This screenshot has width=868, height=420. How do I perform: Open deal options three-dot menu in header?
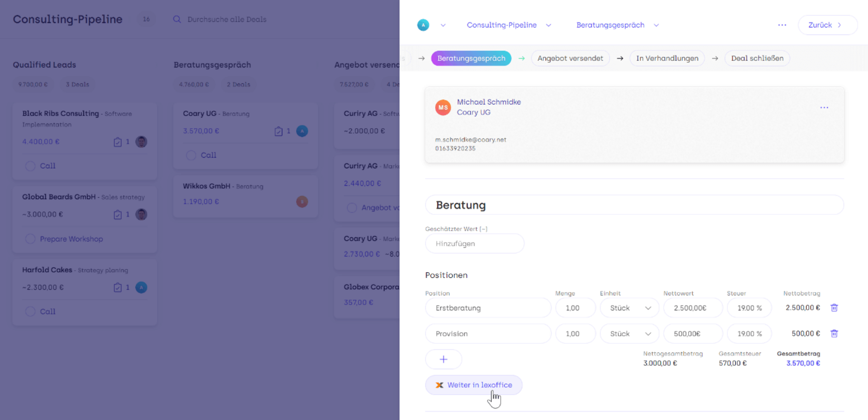pos(782,25)
